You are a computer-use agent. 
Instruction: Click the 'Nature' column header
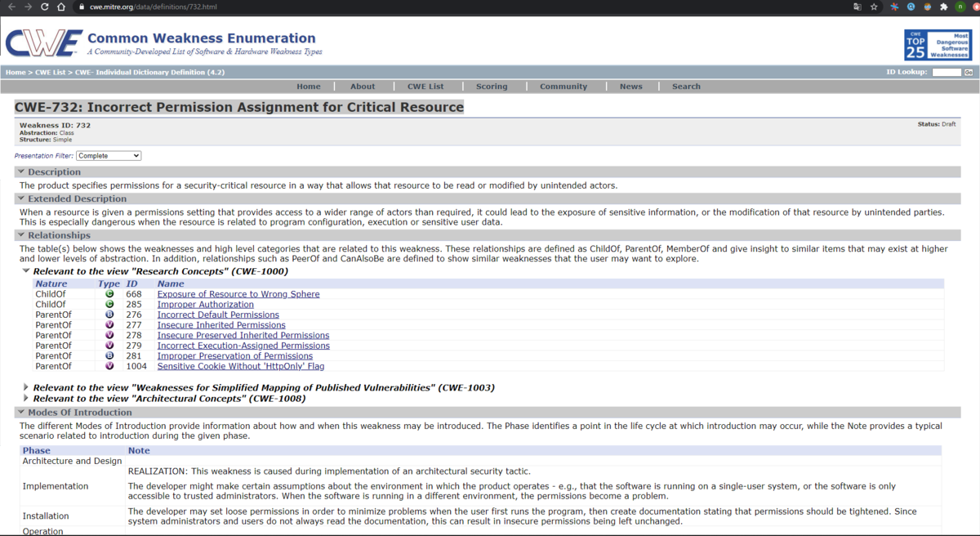[x=51, y=284]
